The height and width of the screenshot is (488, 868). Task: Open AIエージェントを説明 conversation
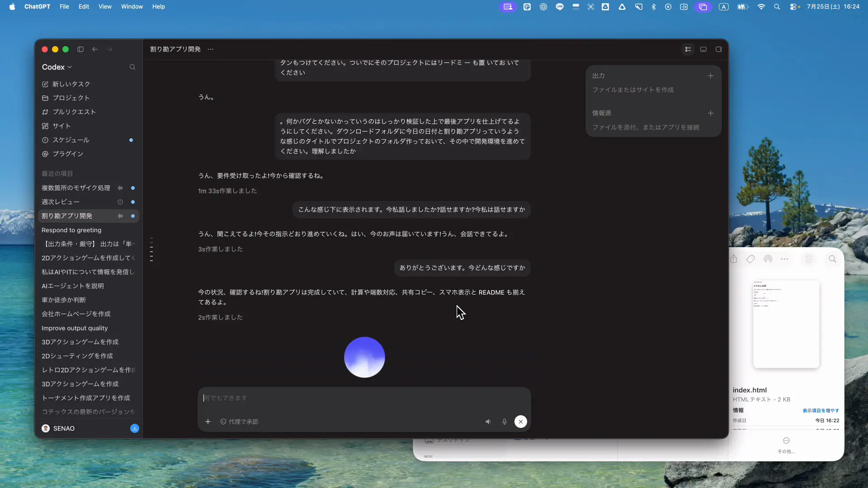[89, 286]
